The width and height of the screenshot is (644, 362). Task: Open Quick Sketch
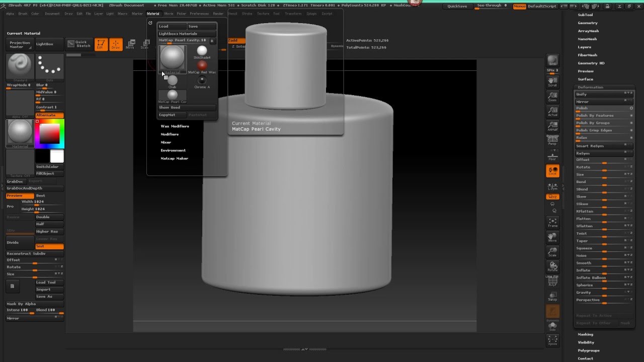coord(79,44)
